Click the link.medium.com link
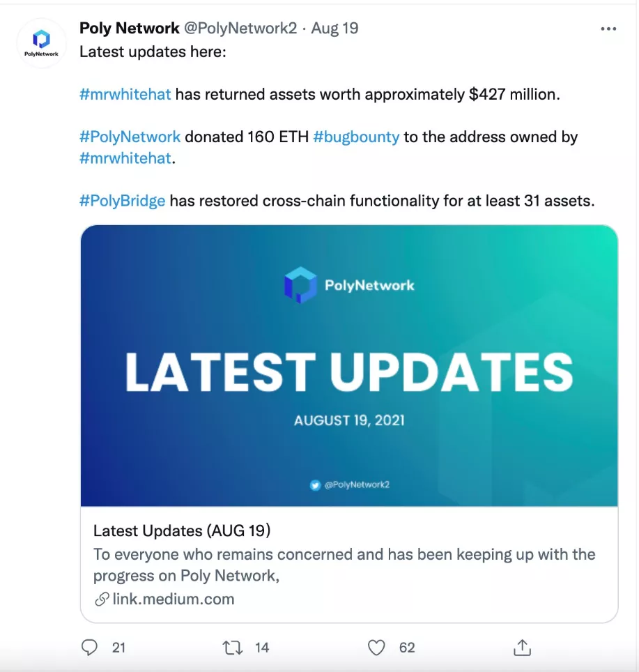This screenshot has width=639, height=672. [174, 599]
